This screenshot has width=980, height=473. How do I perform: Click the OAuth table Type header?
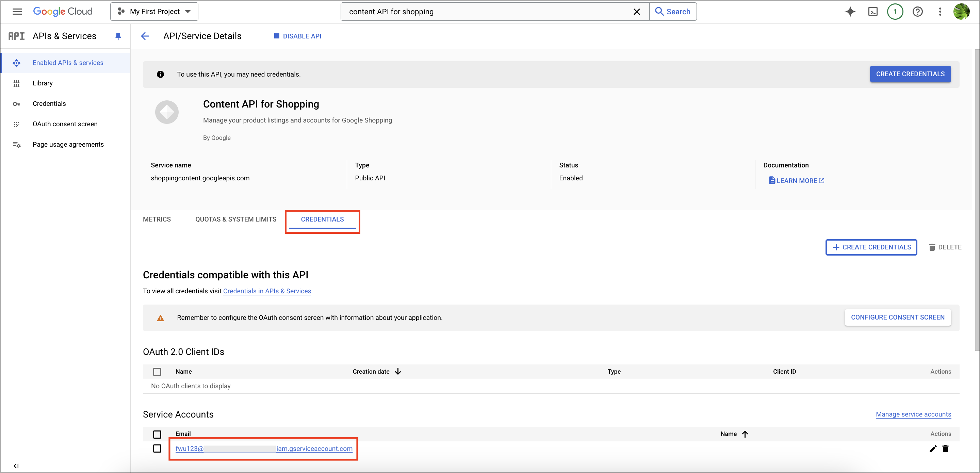614,372
